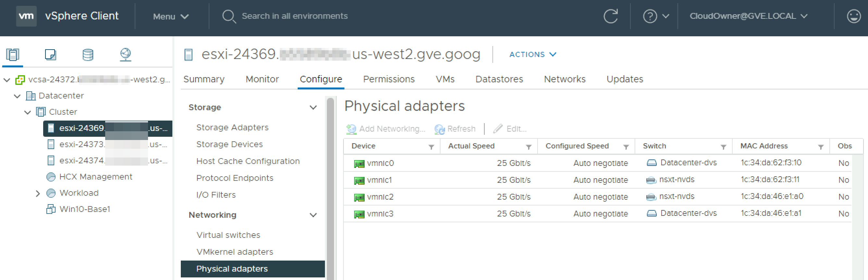Expand the Workload resource pool
Screen dimensions: 868x280
(x=38, y=193)
